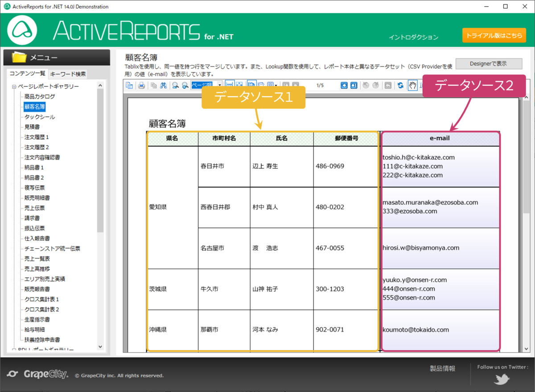Click the GrapeCity logo in footer
This screenshot has height=392, width=535.
[x=38, y=374]
